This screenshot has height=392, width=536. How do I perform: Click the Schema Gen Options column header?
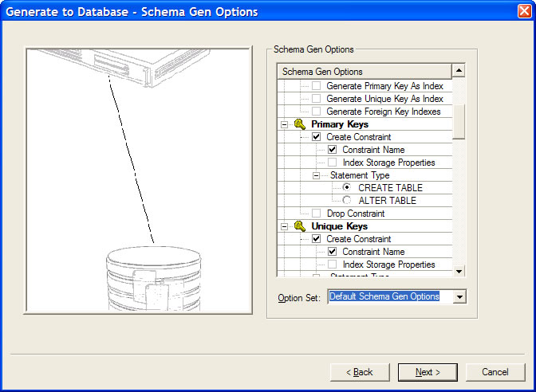click(364, 72)
